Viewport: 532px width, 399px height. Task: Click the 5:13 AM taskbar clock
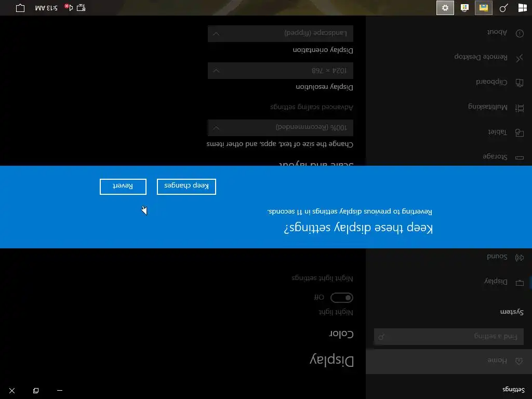pyautogui.click(x=46, y=7)
